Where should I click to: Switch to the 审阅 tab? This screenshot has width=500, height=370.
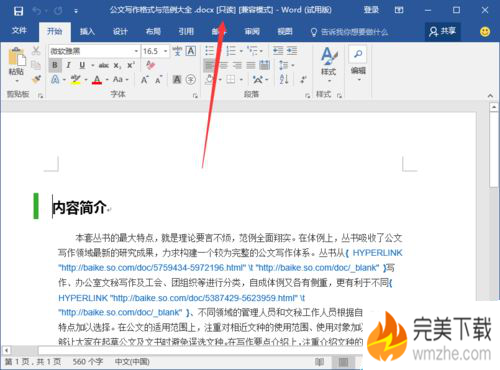tap(252, 32)
